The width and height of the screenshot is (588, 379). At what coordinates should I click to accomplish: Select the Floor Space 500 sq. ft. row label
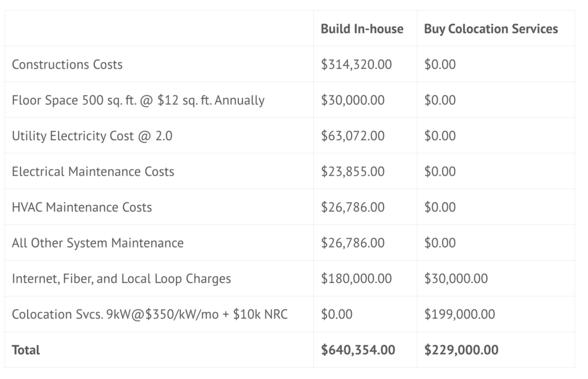138,100
